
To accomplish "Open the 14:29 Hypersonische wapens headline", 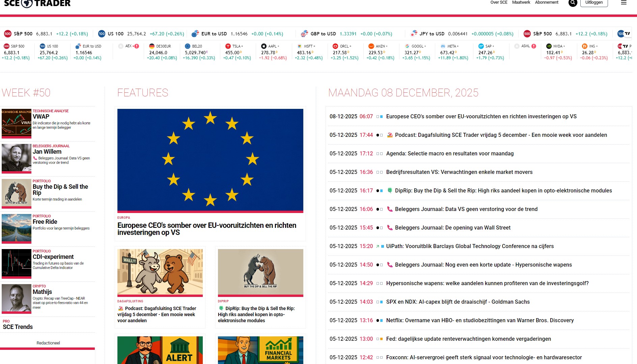I will tap(487, 283).
